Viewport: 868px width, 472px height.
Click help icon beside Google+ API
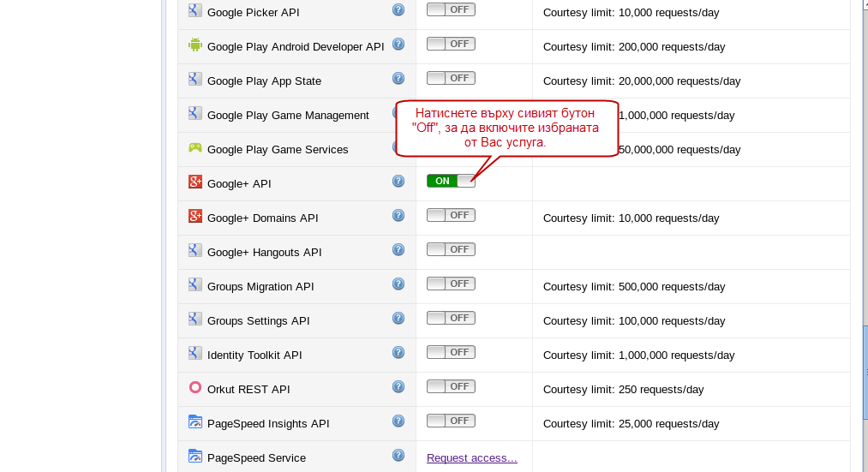coord(398,182)
